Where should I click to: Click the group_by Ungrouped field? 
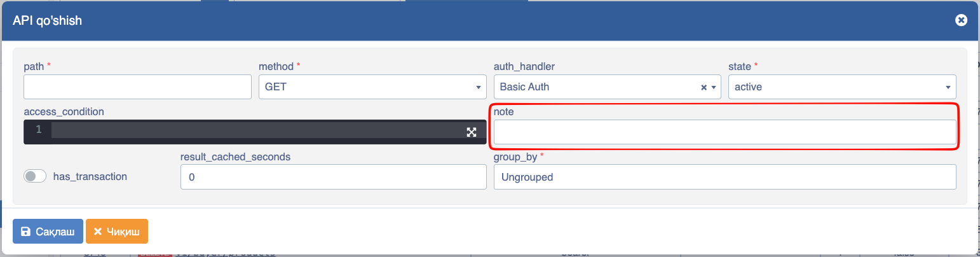pyautogui.click(x=725, y=177)
